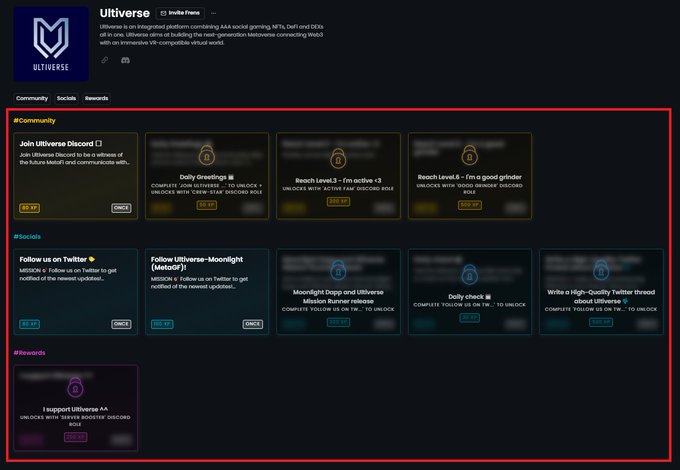Switch to the Community tab
680x470 pixels.
32,98
